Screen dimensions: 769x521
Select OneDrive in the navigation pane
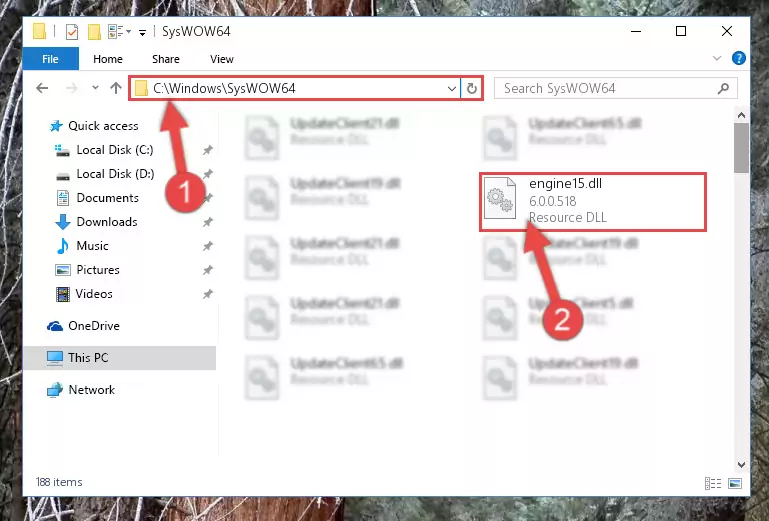tap(94, 326)
